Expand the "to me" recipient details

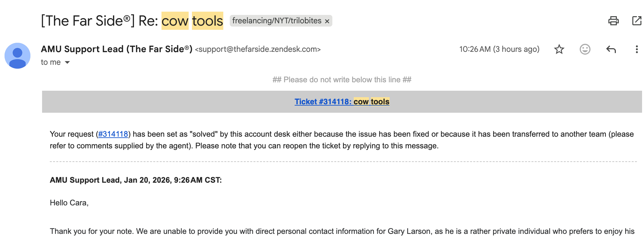[67, 63]
